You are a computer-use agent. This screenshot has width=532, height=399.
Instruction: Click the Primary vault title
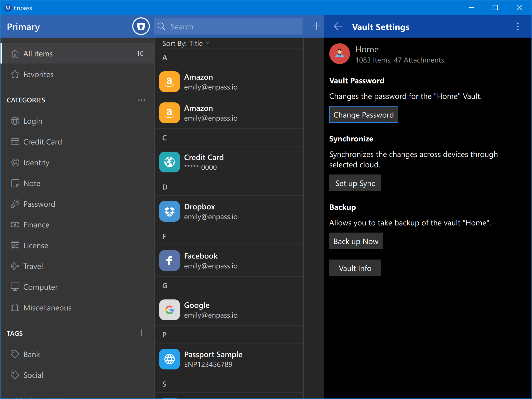[23, 27]
